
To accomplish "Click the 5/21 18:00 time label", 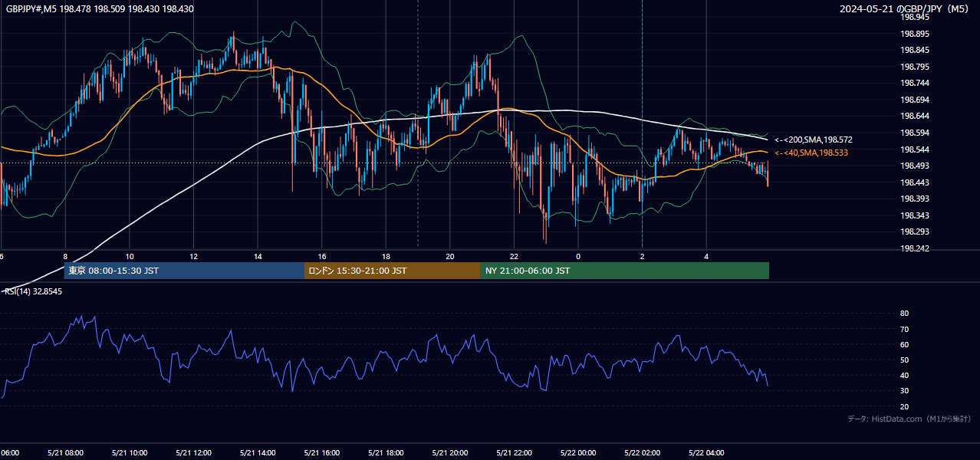I will click(386, 453).
